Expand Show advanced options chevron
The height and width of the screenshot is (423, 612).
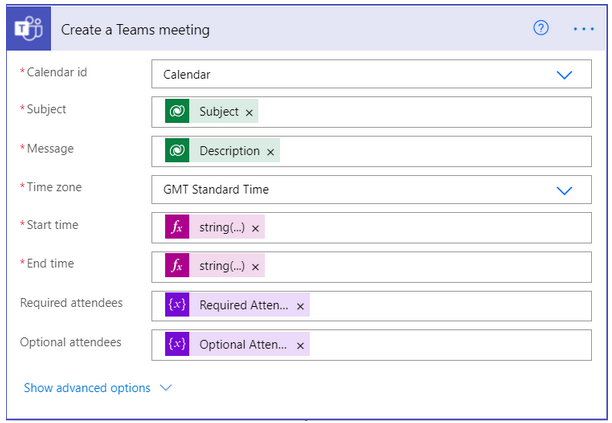click(x=166, y=388)
